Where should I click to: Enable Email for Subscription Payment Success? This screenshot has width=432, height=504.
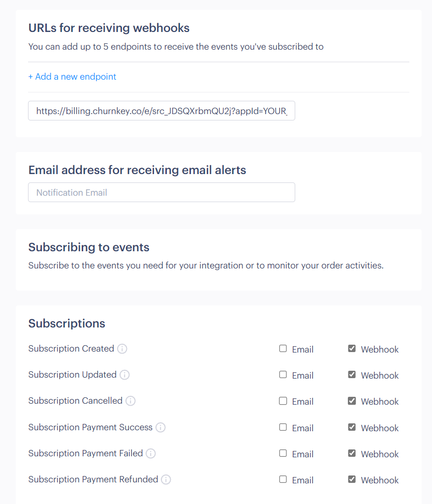pyautogui.click(x=283, y=427)
